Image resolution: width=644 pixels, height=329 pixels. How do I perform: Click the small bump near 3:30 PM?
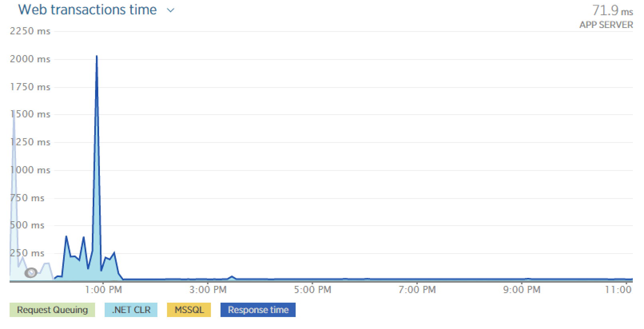[x=232, y=276]
